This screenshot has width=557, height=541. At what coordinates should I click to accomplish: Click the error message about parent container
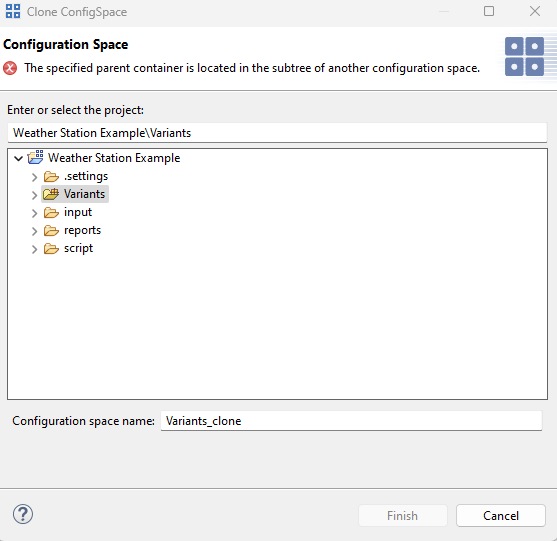point(252,68)
